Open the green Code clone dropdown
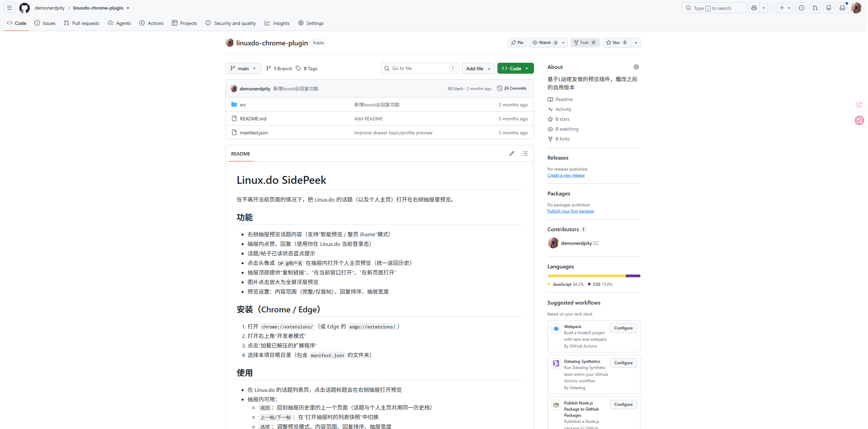This screenshot has height=429, width=868. 516,68
